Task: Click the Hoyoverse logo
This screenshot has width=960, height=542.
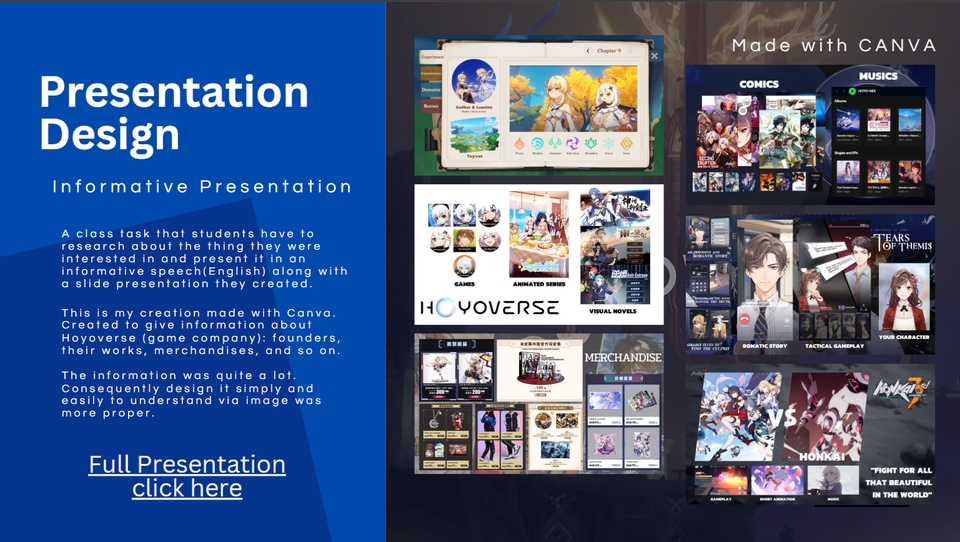Action: point(489,306)
